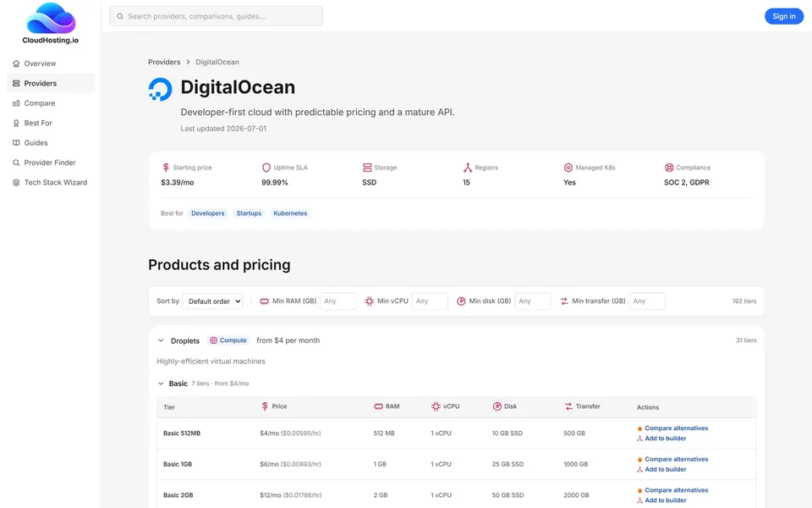Image resolution: width=812 pixels, height=508 pixels.
Task: Click the Min vCPU chip icon
Action: 370,301
